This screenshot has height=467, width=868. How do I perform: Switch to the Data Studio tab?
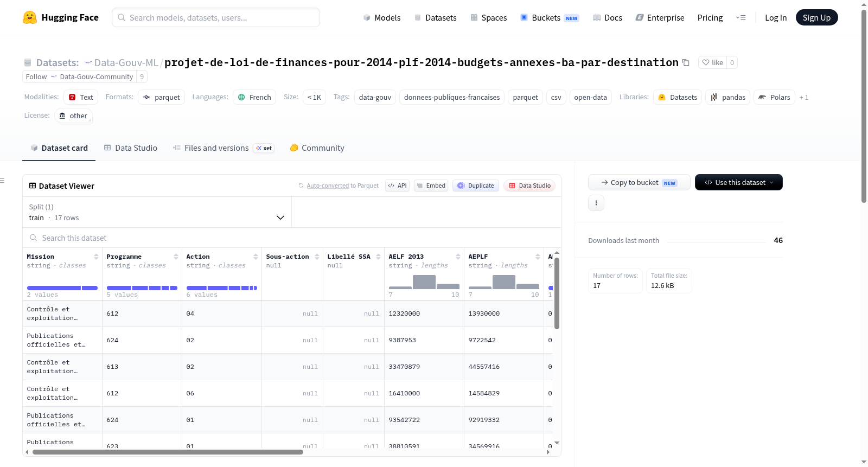[130, 148]
